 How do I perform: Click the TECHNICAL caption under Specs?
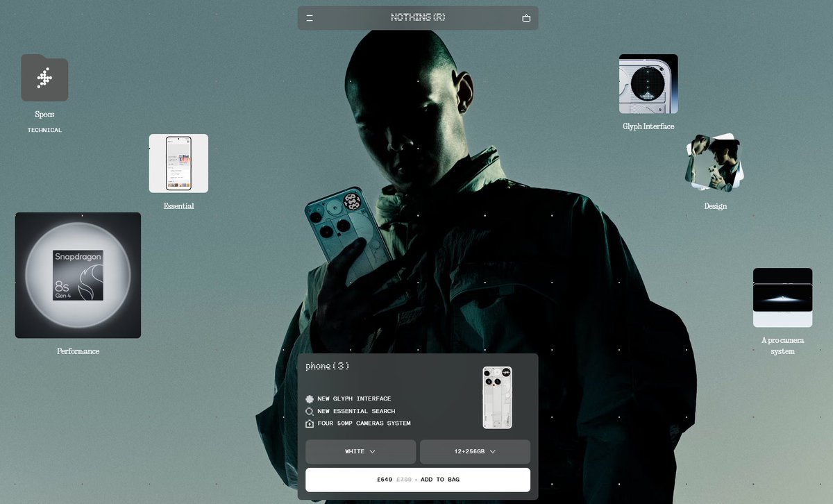pos(44,130)
